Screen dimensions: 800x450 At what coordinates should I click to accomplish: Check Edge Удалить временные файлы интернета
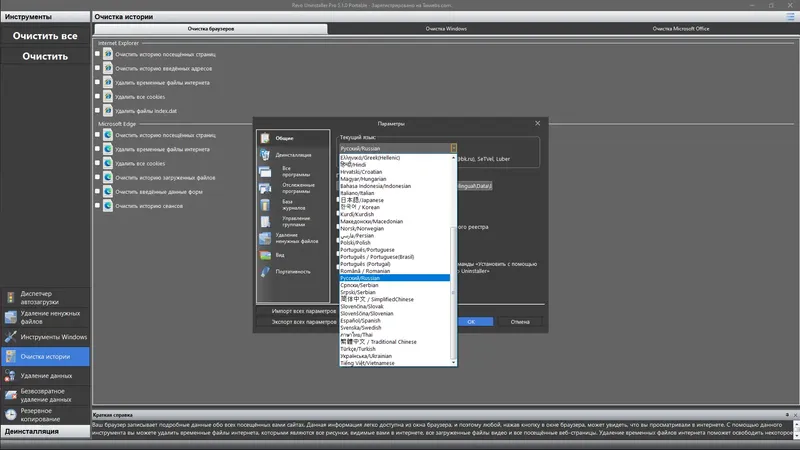click(x=97, y=149)
